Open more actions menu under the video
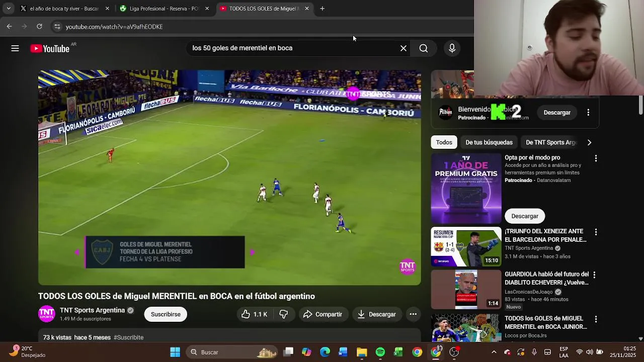Image resolution: width=644 pixels, height=362 pixels. coord(413,314)
